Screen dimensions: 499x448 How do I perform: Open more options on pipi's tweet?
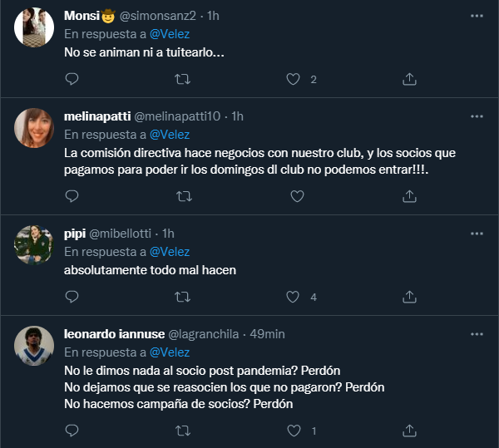point(476,233)
